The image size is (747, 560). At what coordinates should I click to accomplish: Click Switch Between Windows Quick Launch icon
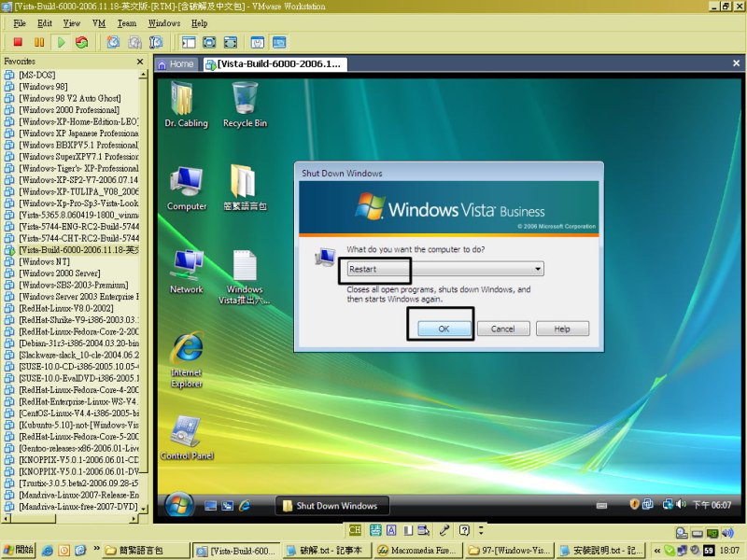[227, 506]
